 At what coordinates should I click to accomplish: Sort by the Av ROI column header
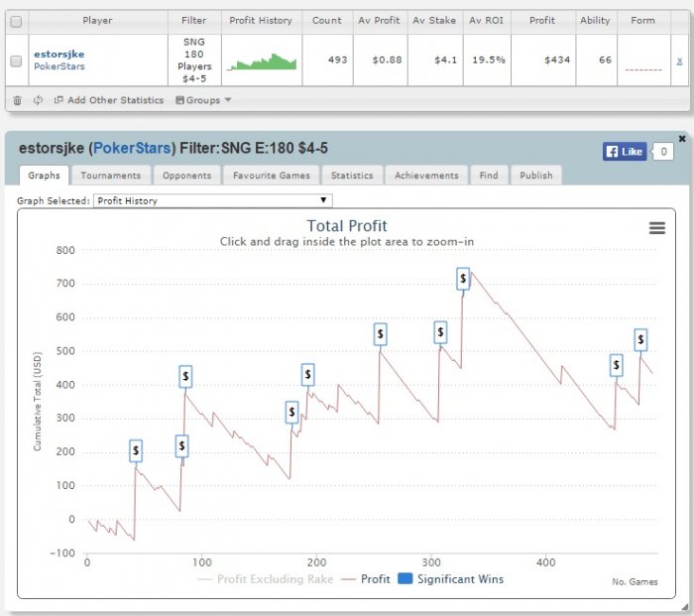pyautogui.click(x=487, y=21)
